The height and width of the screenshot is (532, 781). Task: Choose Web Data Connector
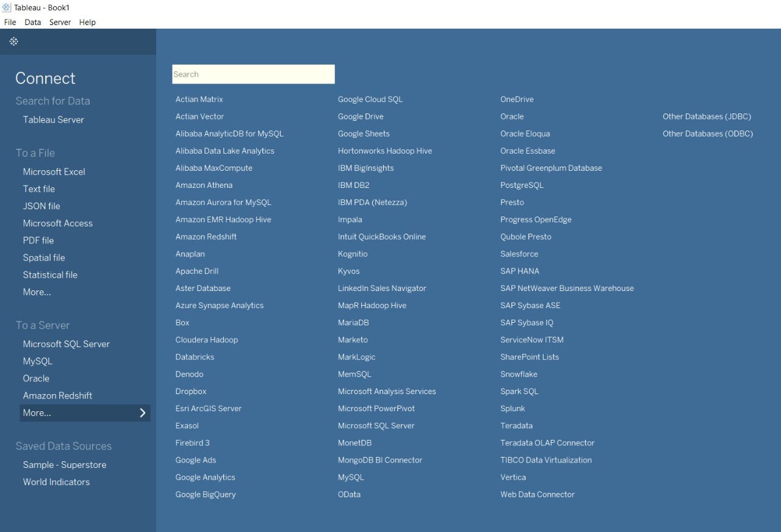(x=538, y=495)
